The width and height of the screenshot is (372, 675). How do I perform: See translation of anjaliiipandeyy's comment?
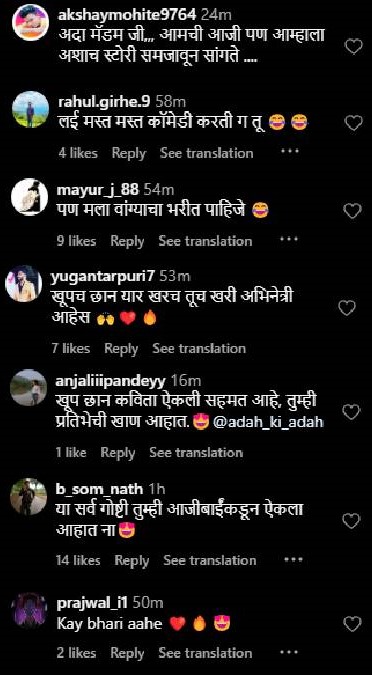[x=196, y=452]
